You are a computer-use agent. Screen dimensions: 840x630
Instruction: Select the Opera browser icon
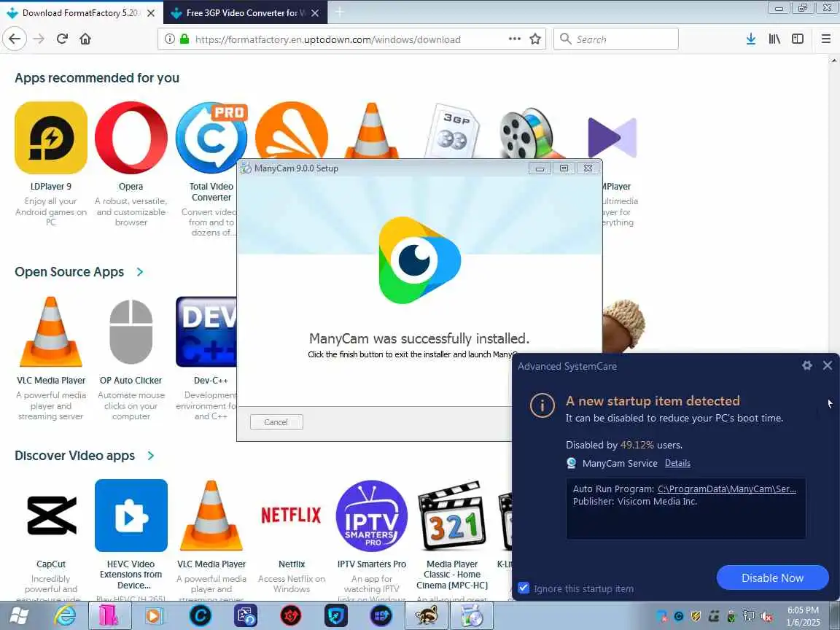coord(131,138)
